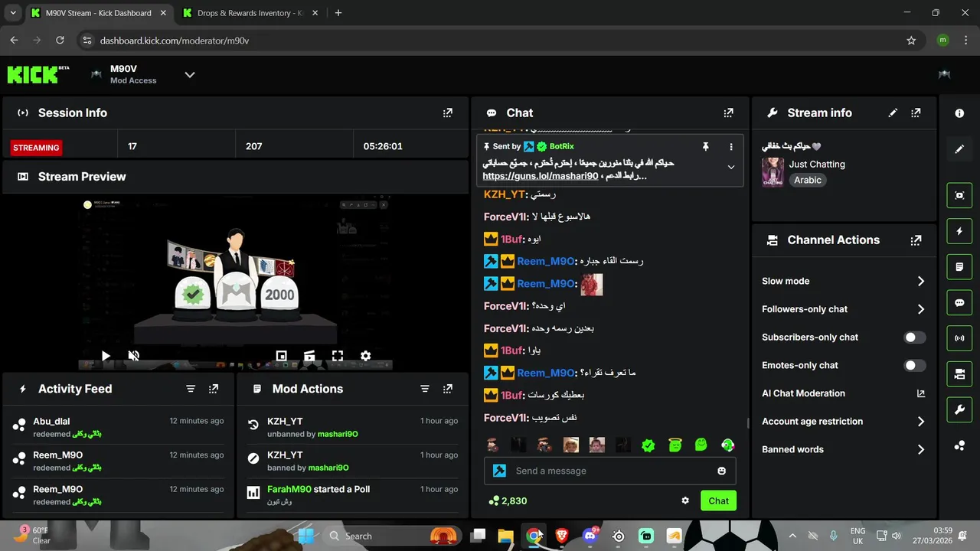Screen dimensions: 980x551
Task: Open the chat settings gear icon
Action: (x=685, y=500)
